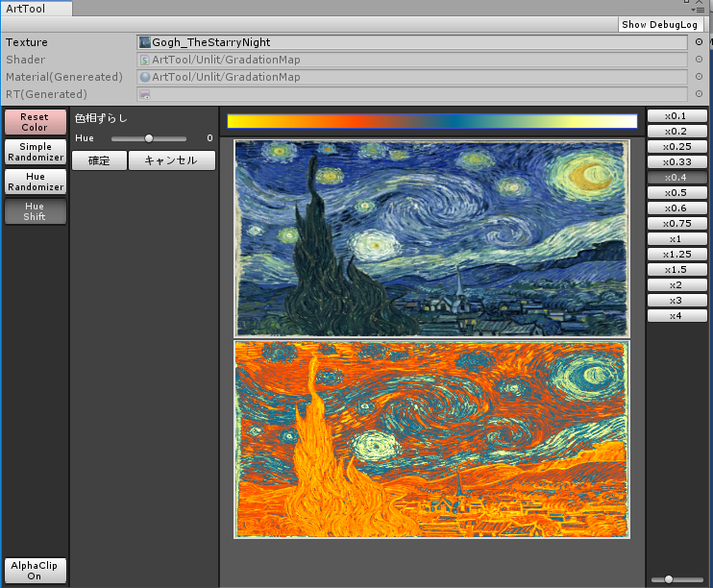Set preview scale to x0.25
Screen dimensions: 713x588
pos(676,147)
